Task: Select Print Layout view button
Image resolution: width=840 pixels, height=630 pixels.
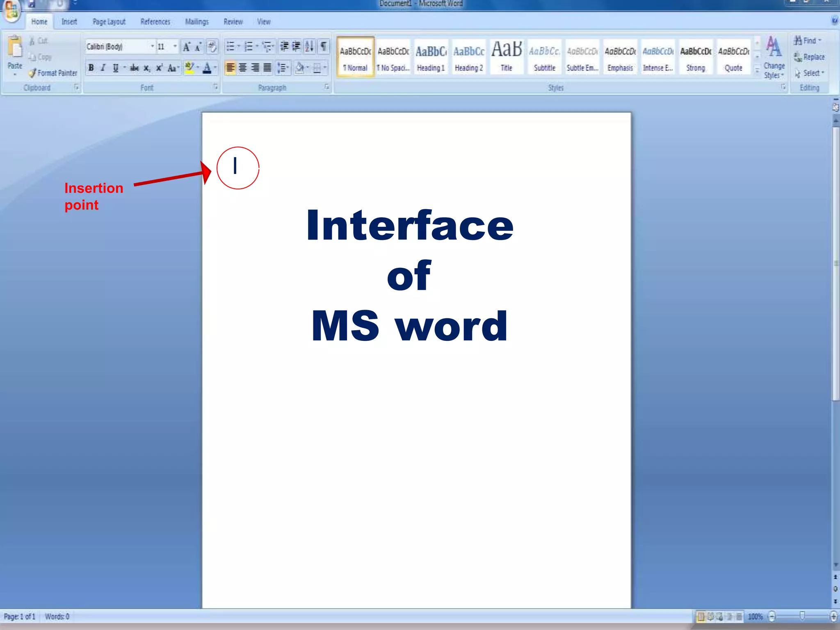Action: (x=701, y=616)
